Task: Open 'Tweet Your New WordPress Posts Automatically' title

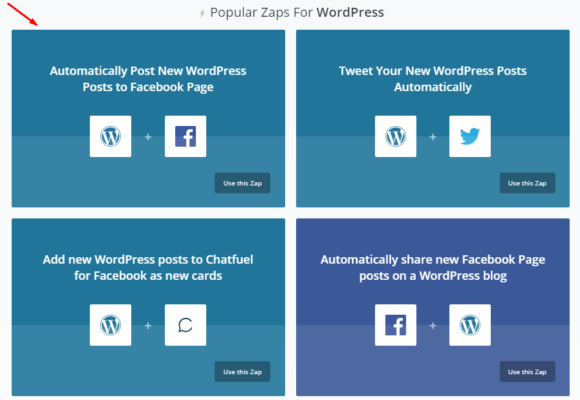Action: click(x=433, y=79)
